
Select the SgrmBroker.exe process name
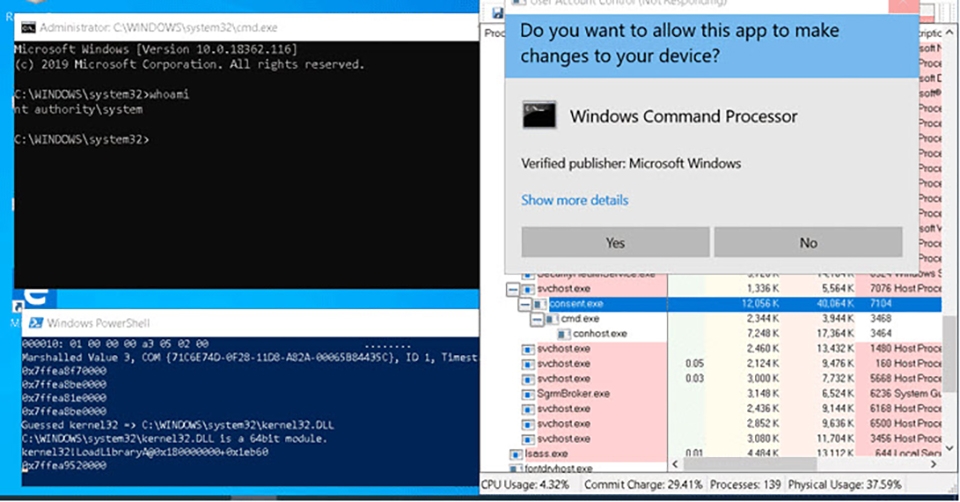pos(573,394)
